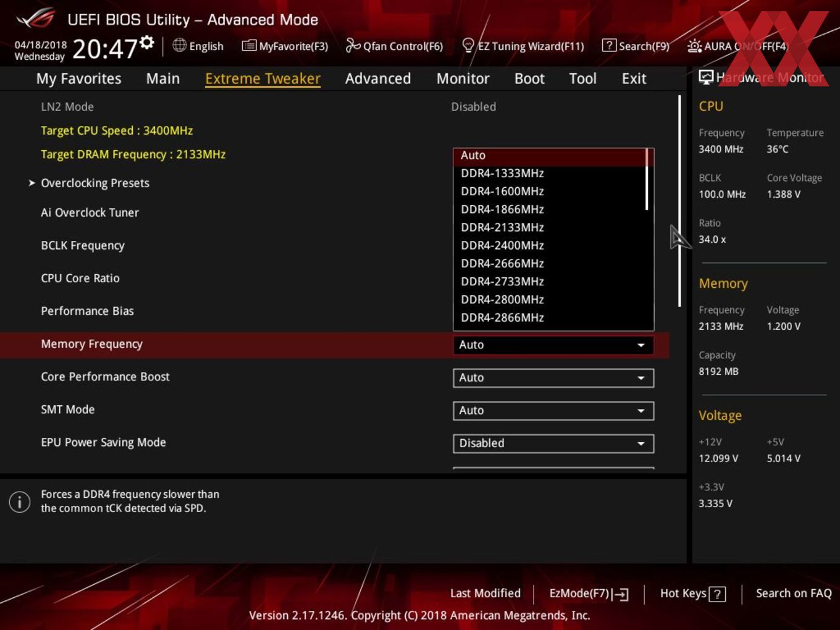Launch EZ Tuning Wizard(F11) bulb icon
Image resolution: width=840 pixels, height=630 pixels.
click(468, 45)
